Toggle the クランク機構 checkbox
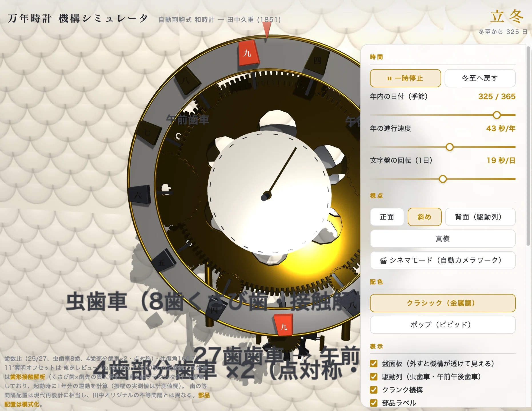Viewport: 532px width, 411px height. 374,390
